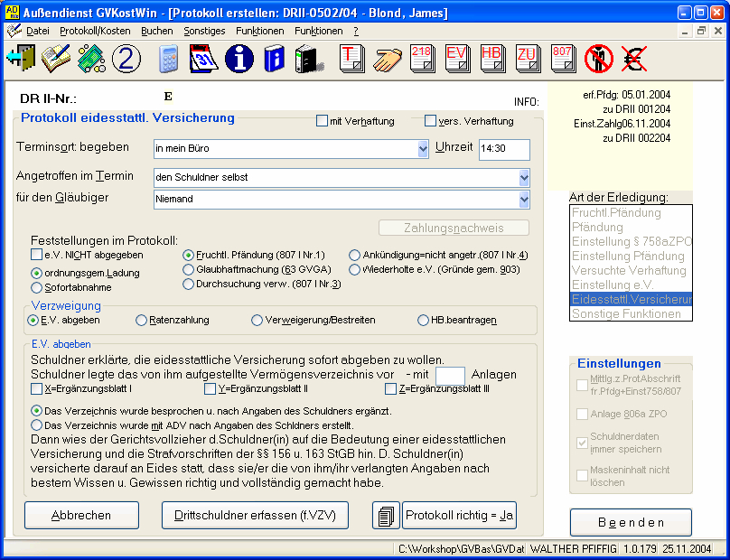The width and height of the screenshot is (730, 560).
Task: Click the EV document toolbar icon
Action: coord(456,59)
